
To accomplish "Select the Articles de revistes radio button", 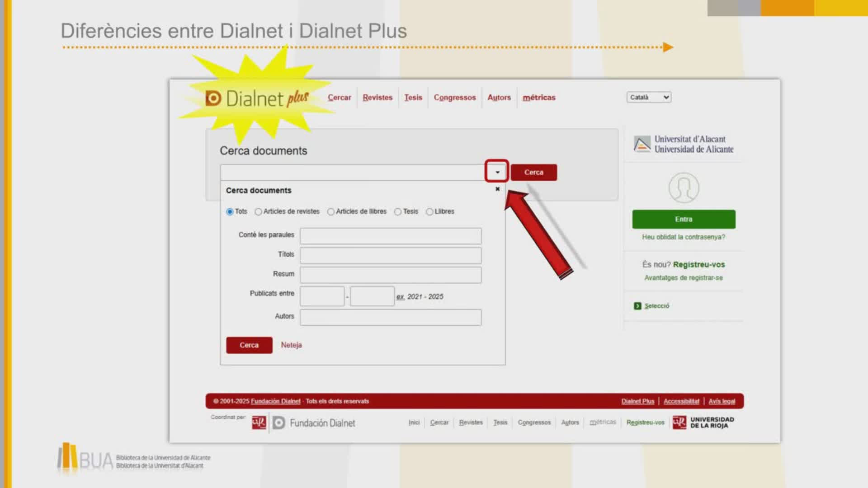I will tap(258, 211).
